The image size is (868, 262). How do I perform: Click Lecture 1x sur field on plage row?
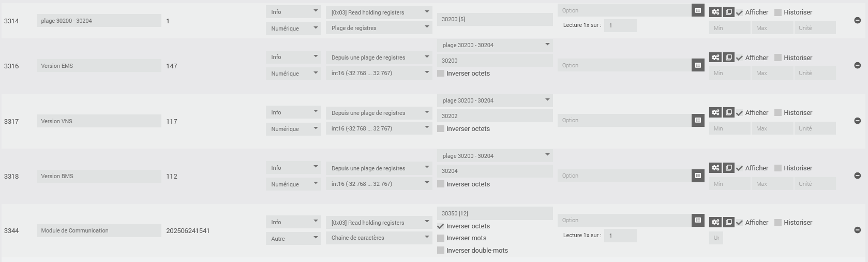point(620,25)
